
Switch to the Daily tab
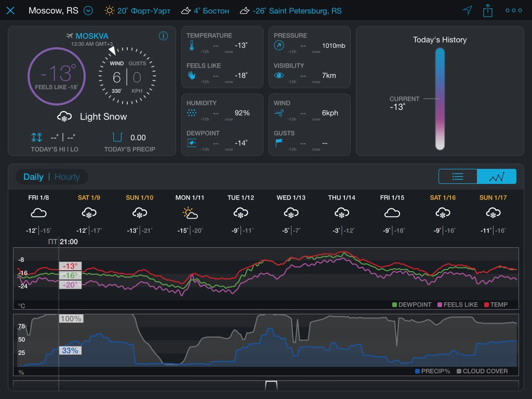pyautogui.click(x=33, y=177)
